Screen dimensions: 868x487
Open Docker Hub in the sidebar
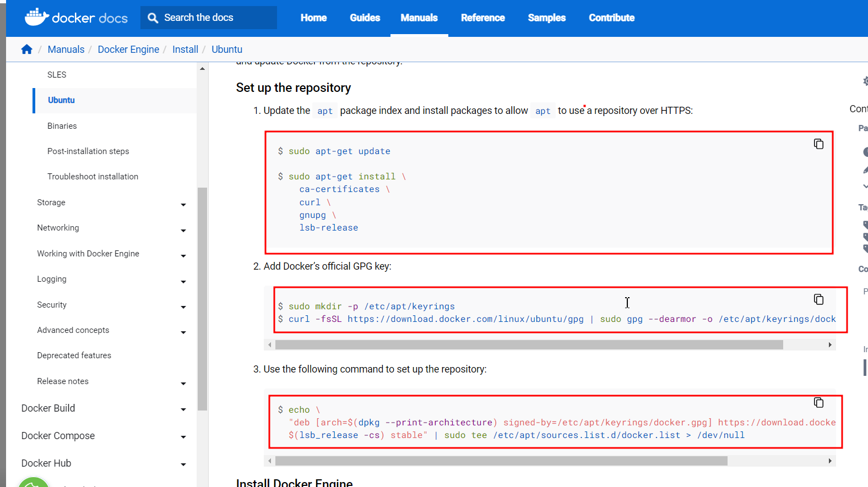click(x=46, y=463)
